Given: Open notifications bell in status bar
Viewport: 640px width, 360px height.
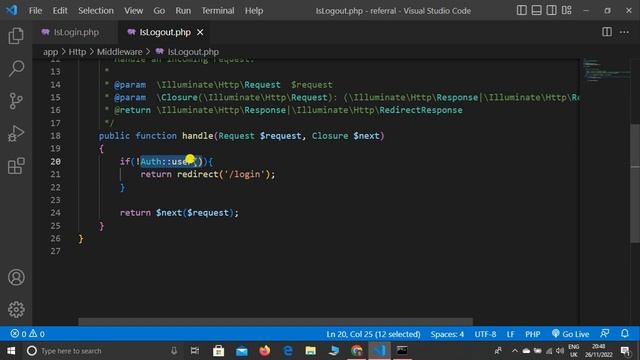Looking at the screenshot, I should (x=625, y=334).
